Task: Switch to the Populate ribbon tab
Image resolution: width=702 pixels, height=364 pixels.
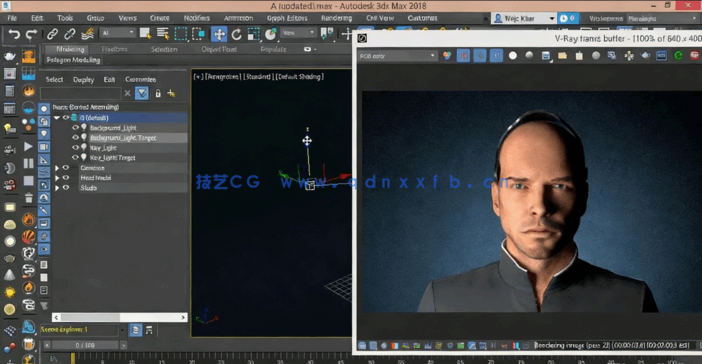Action: [273, 49]
